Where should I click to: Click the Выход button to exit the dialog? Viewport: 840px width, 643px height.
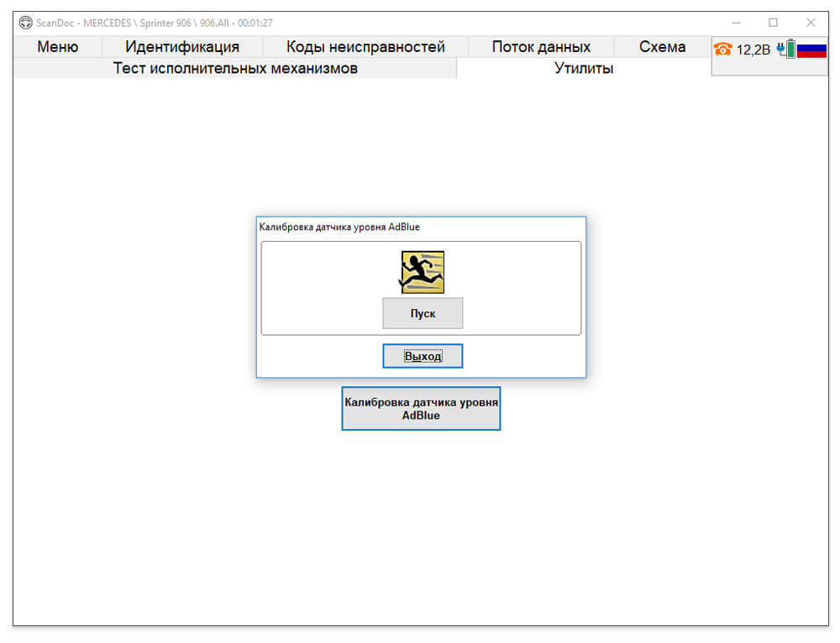tap(423, 356)
